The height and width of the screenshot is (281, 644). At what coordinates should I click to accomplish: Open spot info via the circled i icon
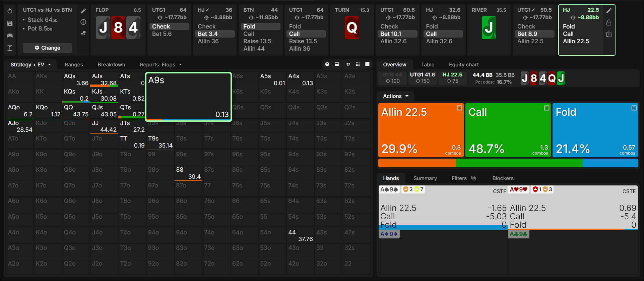coord(83,22)
